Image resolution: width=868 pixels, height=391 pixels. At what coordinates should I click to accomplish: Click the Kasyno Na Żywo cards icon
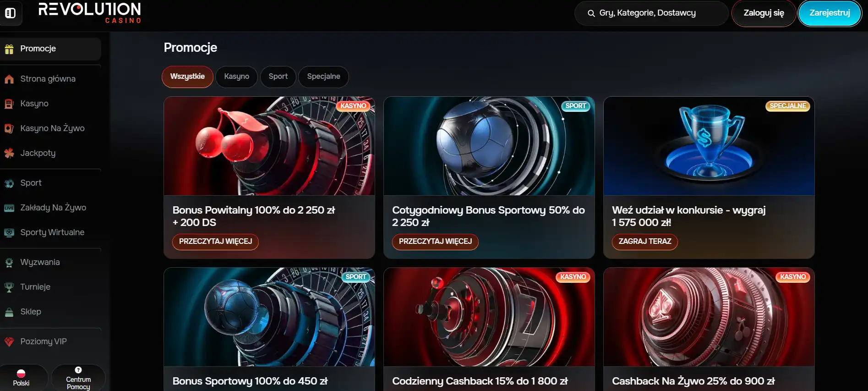(x=9, y=129)
